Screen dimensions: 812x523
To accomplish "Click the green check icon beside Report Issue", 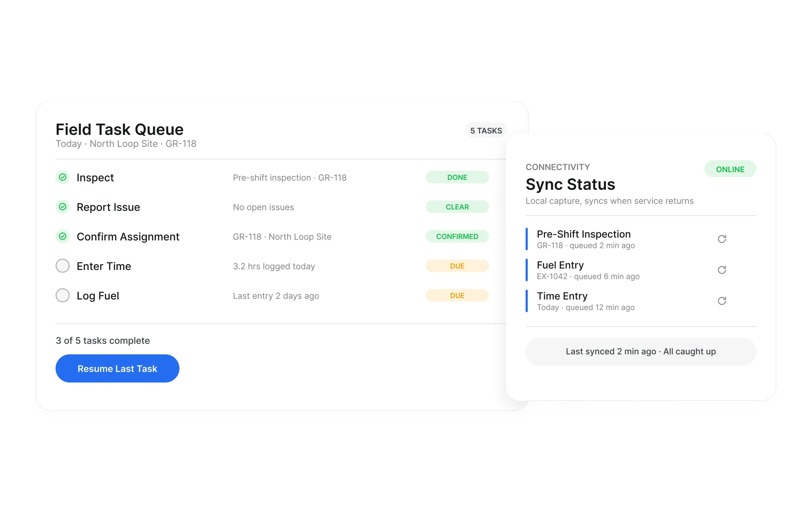I will [63, 207].
